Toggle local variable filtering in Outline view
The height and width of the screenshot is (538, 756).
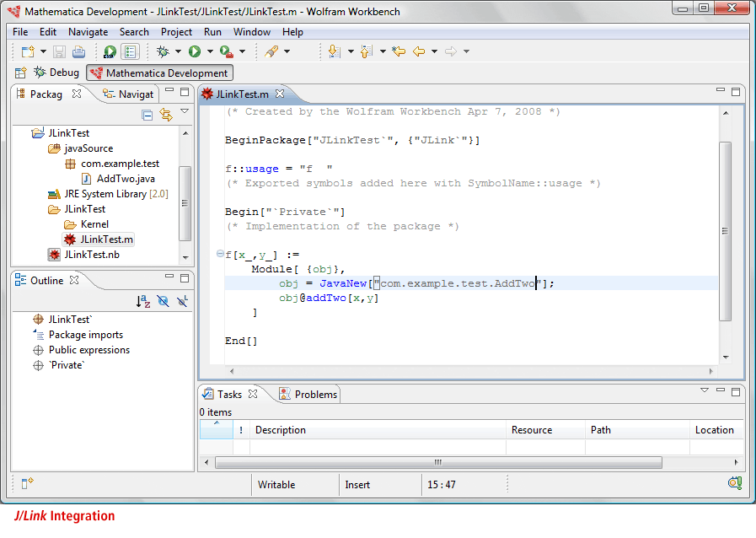click(182, 301)
